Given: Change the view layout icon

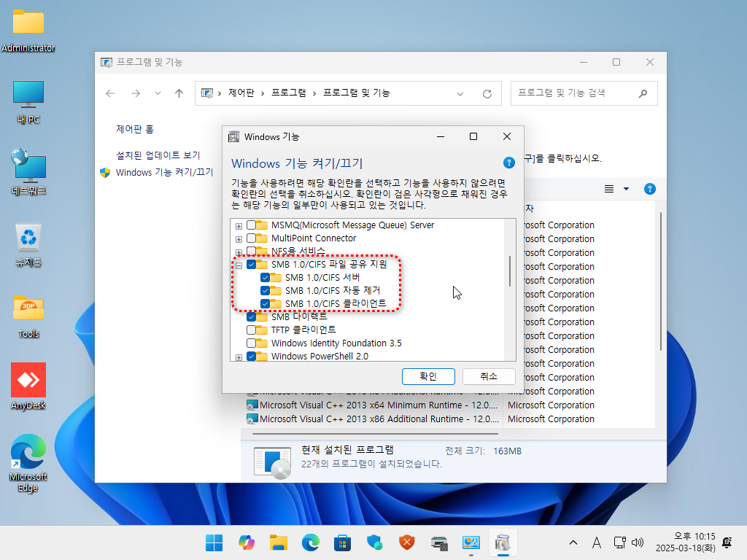Looking at the screenshot, I should [x=609, y=189].
